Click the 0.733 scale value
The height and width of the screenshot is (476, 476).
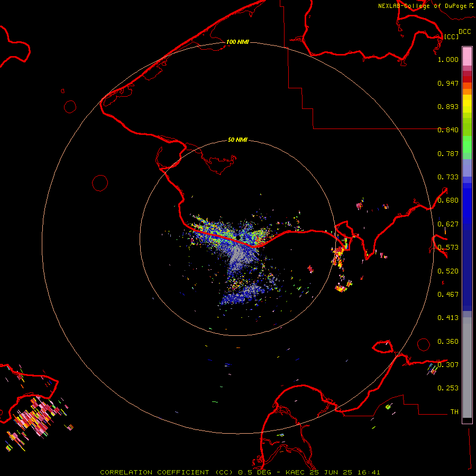click(448, 177)
